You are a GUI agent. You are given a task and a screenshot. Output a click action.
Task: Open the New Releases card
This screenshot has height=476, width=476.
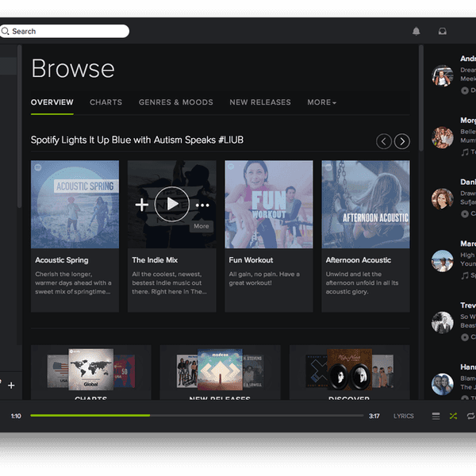pos(220,372)
